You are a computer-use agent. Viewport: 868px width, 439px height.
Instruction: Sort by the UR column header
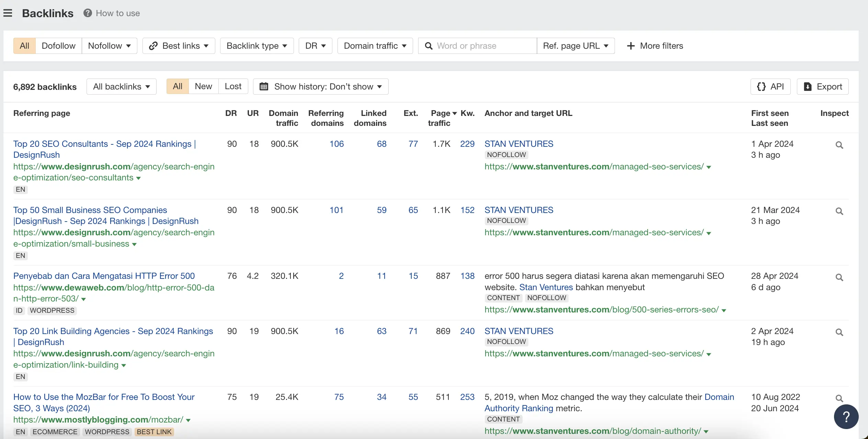(253, 114)
